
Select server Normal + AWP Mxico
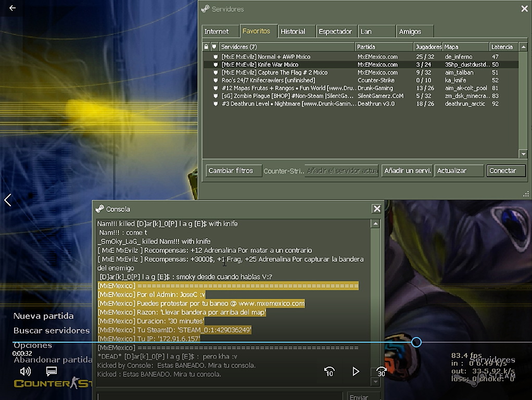coord(361,57)
